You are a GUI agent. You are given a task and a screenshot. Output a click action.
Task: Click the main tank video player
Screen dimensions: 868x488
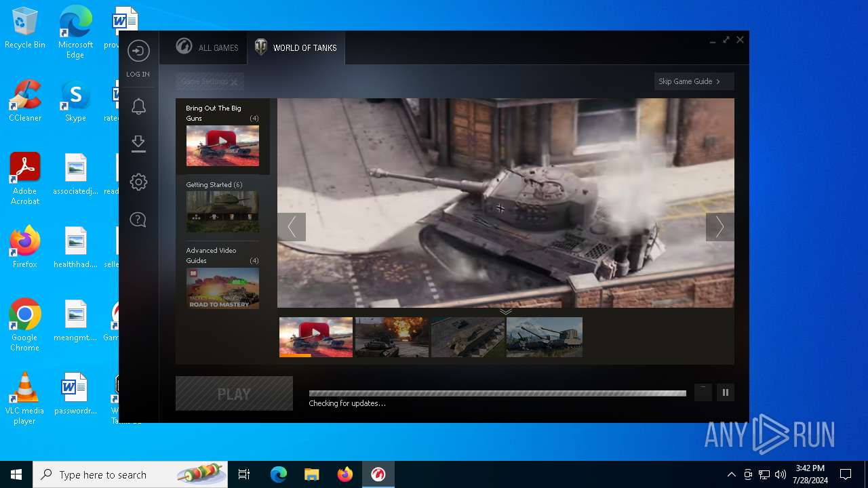click(506, 203)
